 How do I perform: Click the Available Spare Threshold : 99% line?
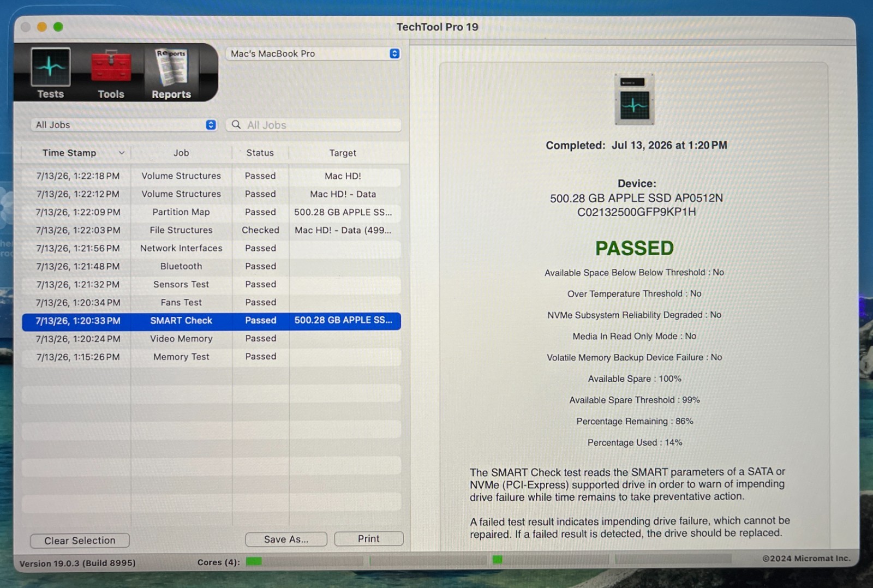[x=635, y=400]
